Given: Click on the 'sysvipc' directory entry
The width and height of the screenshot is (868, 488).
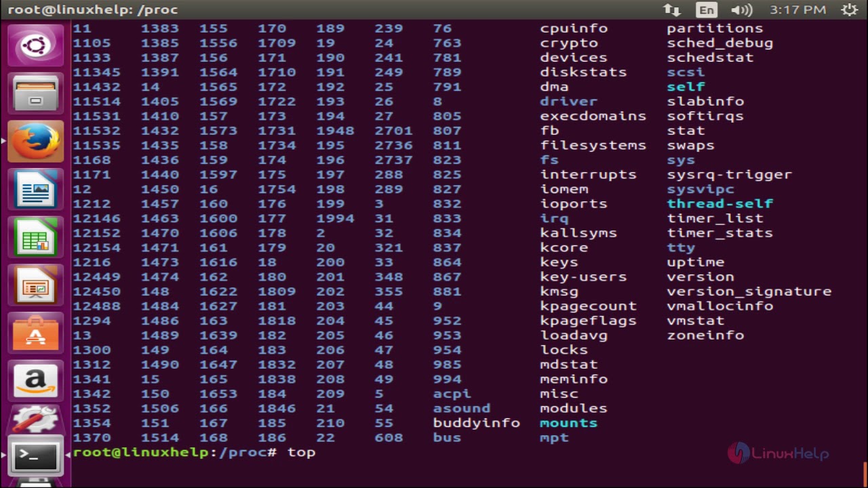Looking at the screenshot, I should coord(701,189).
